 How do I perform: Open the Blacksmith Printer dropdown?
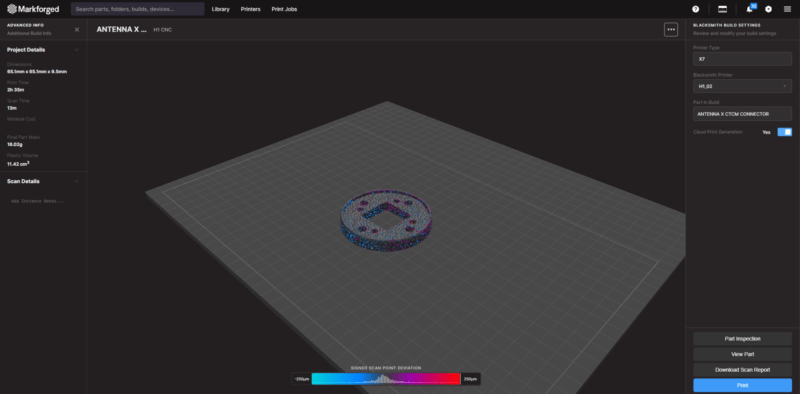point(742,86)
